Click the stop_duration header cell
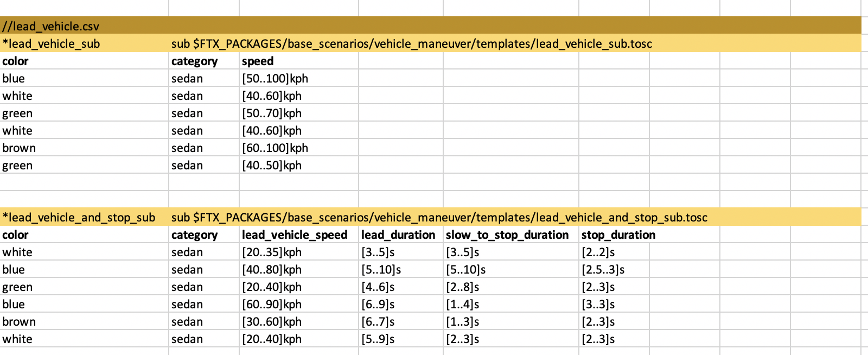 click(618, 235)
